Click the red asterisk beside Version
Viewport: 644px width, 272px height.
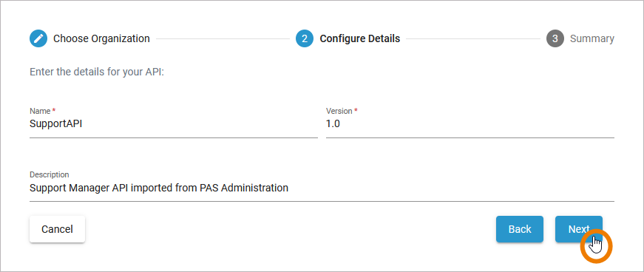pyautogui.click(x=356, y=110)
